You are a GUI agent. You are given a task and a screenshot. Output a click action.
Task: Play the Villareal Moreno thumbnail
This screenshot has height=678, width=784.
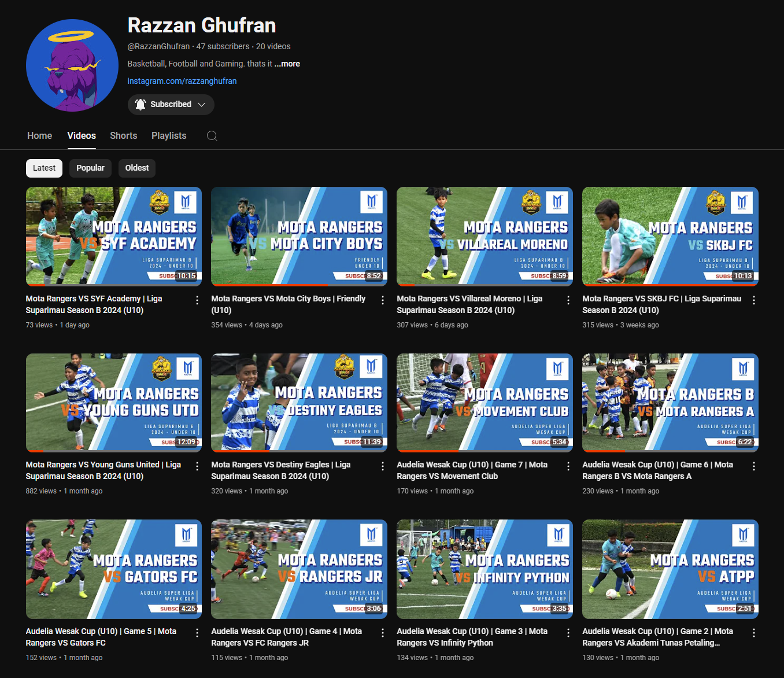[x=485, y=236]
